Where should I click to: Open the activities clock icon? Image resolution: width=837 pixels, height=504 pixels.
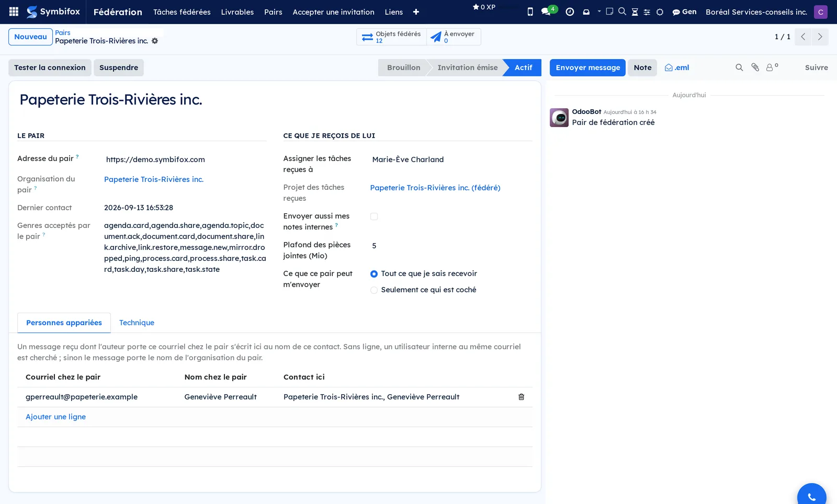pyautogui.click(x=570, y=12)
